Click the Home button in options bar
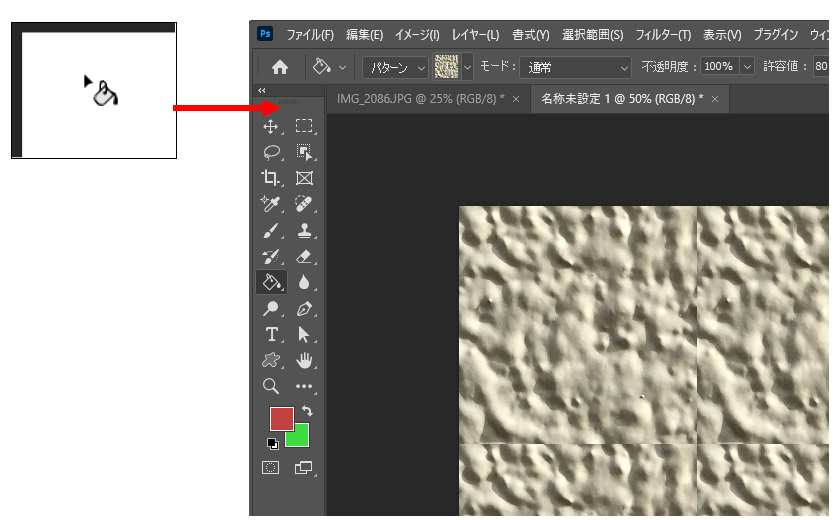 point(280,67)
